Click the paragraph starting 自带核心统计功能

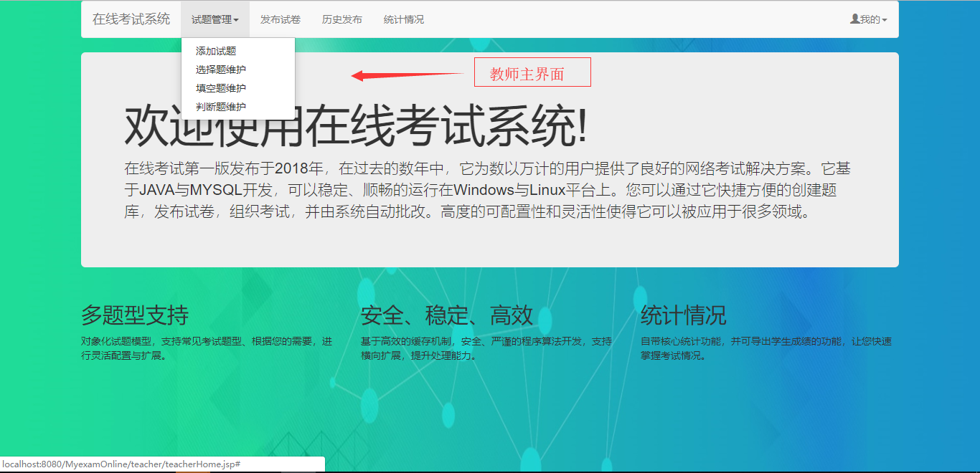click(x=766, y=348)
